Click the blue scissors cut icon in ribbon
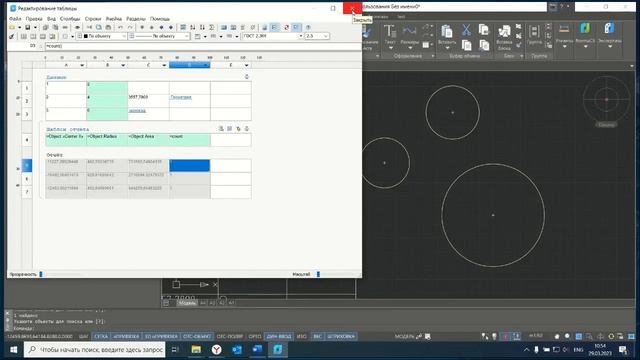 [466, 30]
